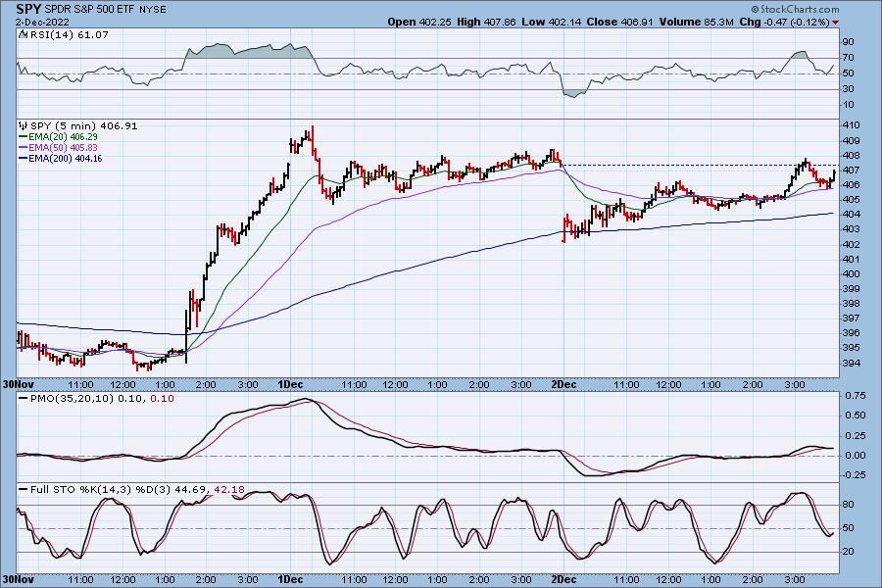Click the PMO(35,20,10) indicator label

tap(73, 399)
